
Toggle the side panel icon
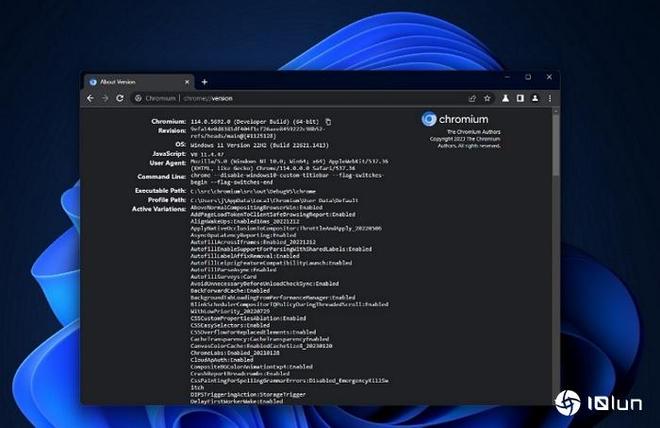point(520,98)
